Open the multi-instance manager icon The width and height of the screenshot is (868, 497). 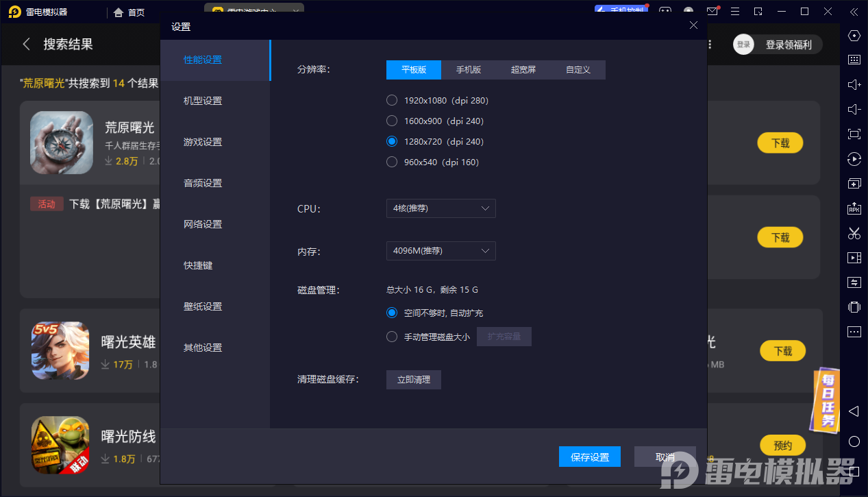coord(854,183)
